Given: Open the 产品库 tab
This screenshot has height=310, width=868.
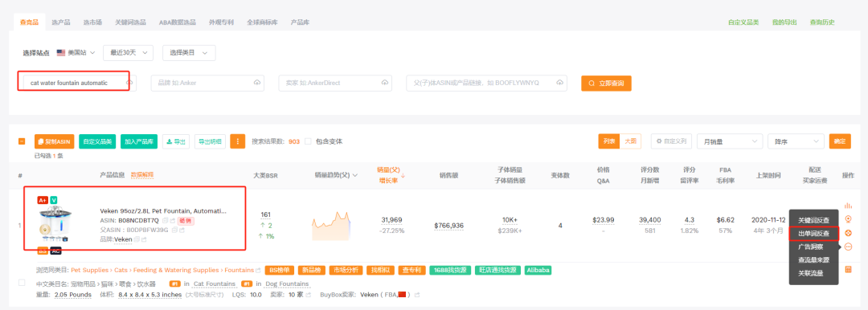Looking at the screenshot, I should (300, 22).
